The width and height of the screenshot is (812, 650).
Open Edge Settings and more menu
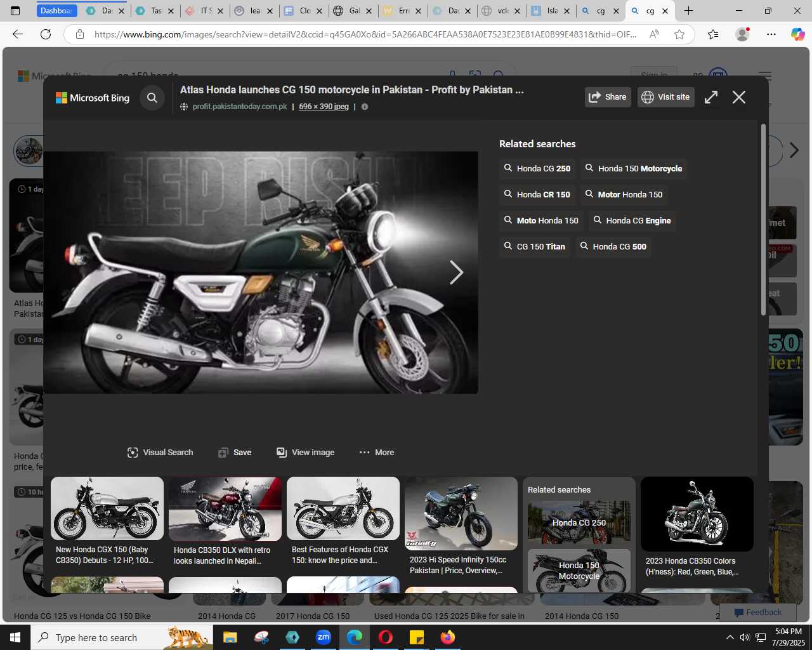tap(771, 34)
